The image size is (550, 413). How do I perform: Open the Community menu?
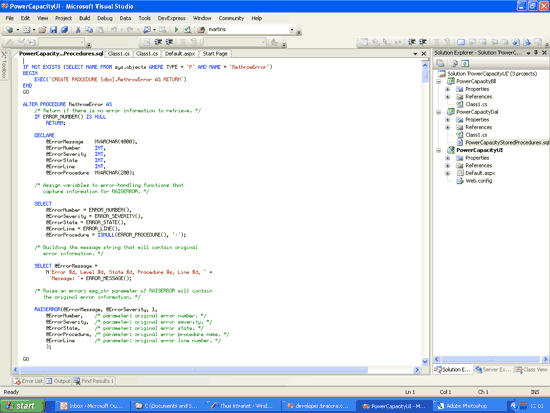(x=231, y=18)
